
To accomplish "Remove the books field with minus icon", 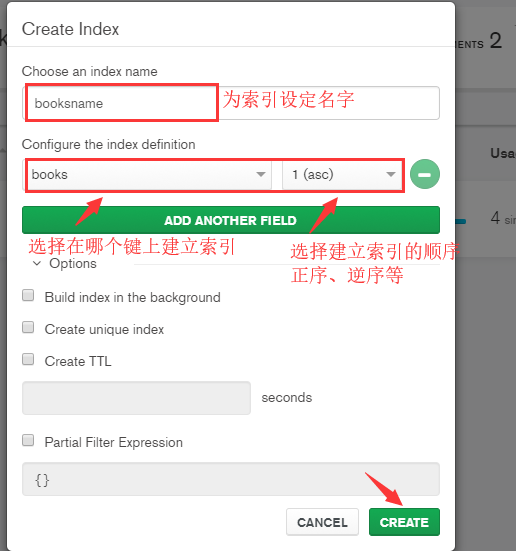I will 425,174.
